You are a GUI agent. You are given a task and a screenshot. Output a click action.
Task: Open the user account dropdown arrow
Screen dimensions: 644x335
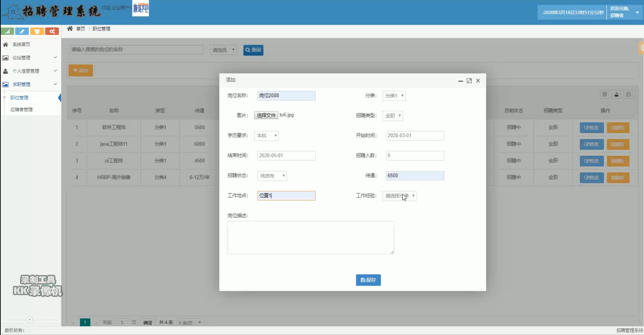pos(637,12)
